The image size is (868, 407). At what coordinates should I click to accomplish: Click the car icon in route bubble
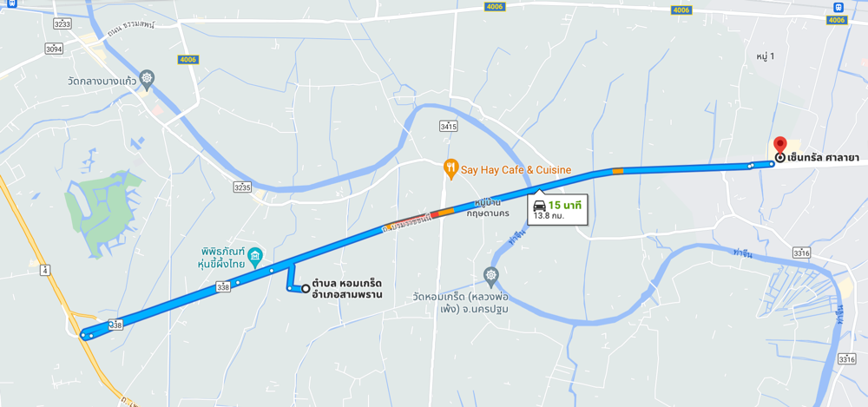539,206
